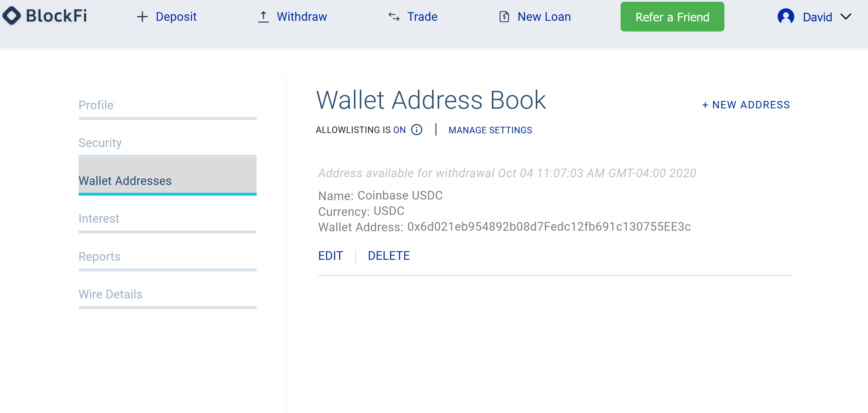Select the Security sidebar menu item
The image size is (868, 413).
(100, 143)
